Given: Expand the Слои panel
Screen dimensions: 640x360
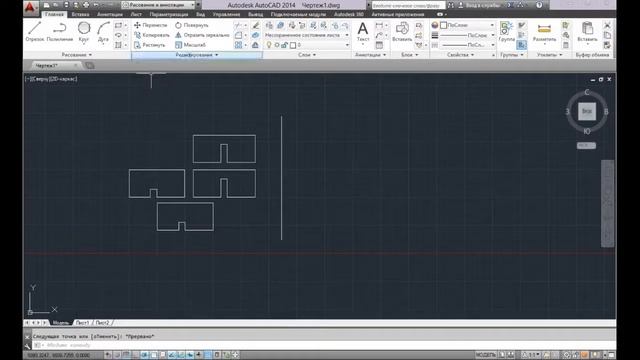Looking at the screenshot, I should click(307, 55).
